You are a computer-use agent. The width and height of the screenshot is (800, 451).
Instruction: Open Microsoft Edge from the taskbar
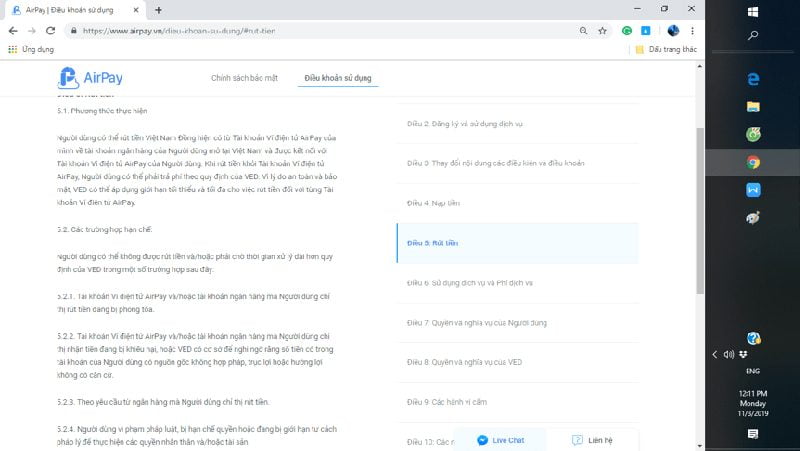tap(754, 79)
